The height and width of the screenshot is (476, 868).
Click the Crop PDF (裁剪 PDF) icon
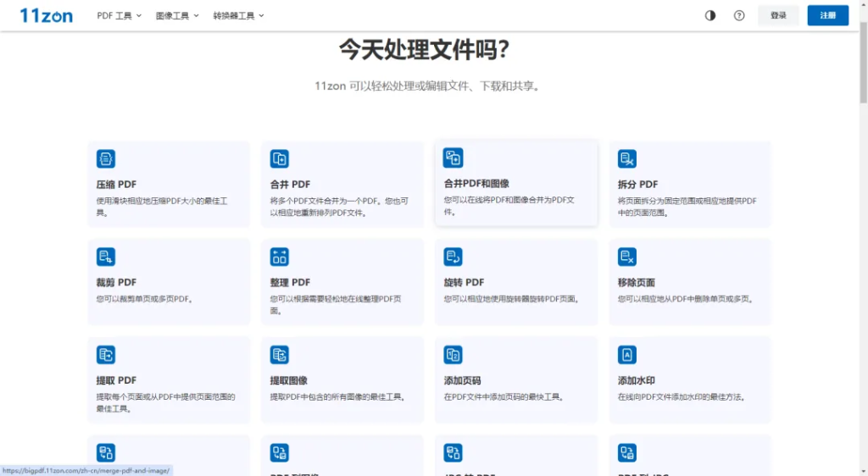point(106,257)
